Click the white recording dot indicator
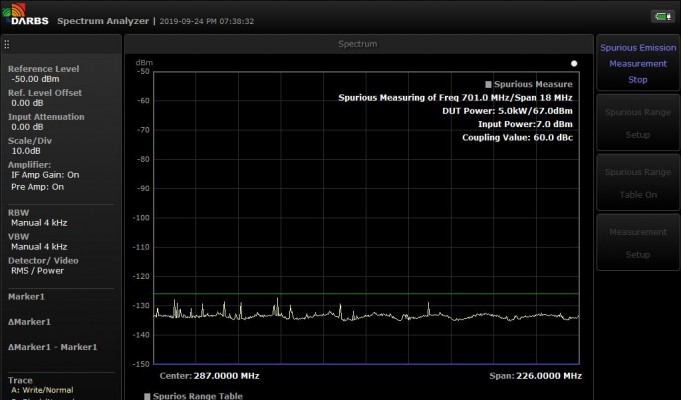 click(574, 63)
